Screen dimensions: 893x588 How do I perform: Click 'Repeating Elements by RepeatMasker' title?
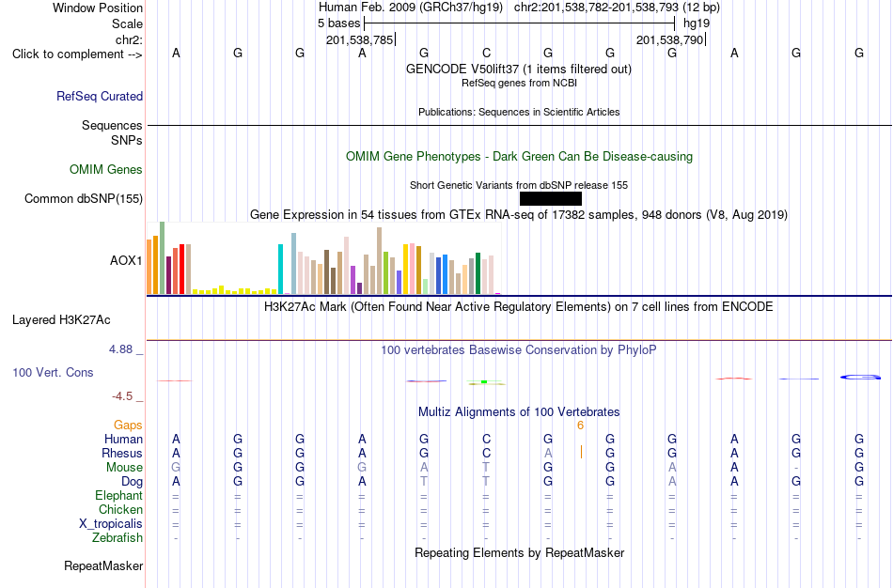click(520, 552)
